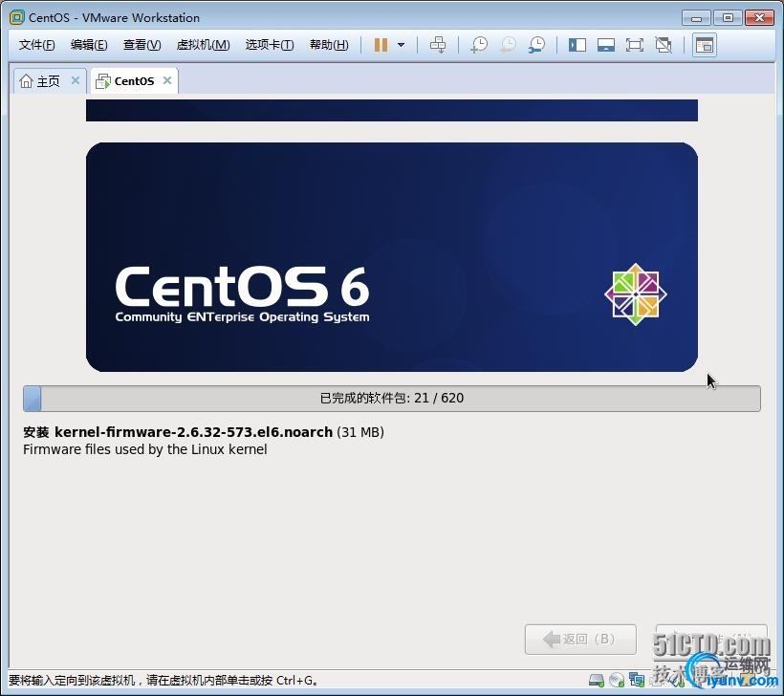Screen dimensions: 784x696
Task: Open the 文件(F) menu
Action: (36, 45)
